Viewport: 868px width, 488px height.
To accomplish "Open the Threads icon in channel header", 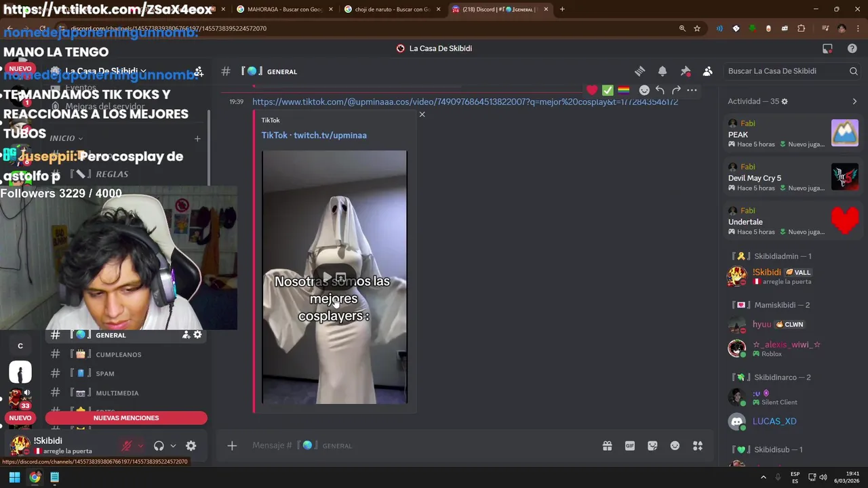I will tap(639, 71).
